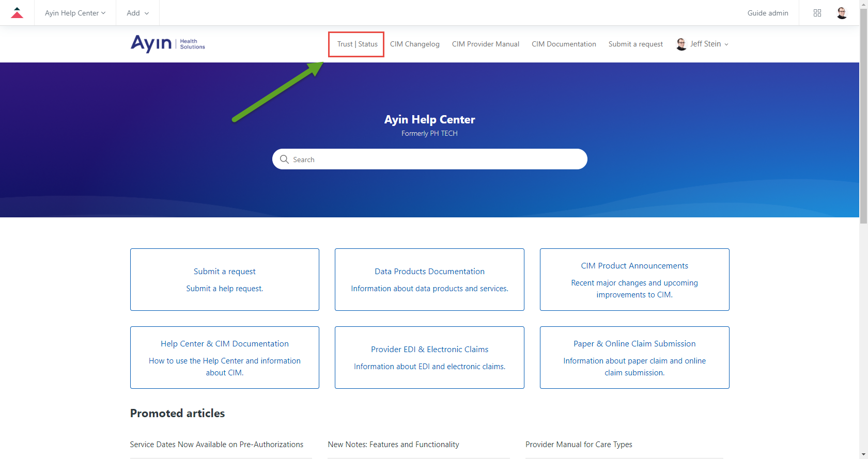Viewport: 868px width, 459px height.
Task: Open the CIM Changelog nav link
Action: click(415, 44)
